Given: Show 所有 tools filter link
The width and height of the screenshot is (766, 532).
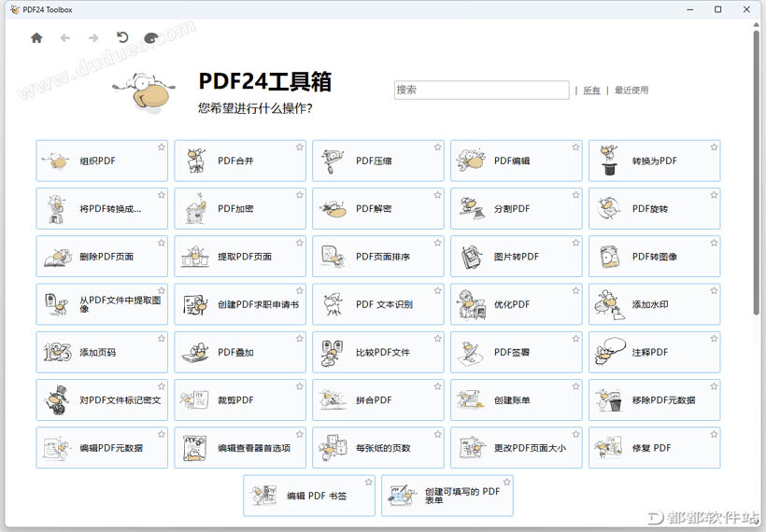Looking at the screenshot, I should 591,91.
